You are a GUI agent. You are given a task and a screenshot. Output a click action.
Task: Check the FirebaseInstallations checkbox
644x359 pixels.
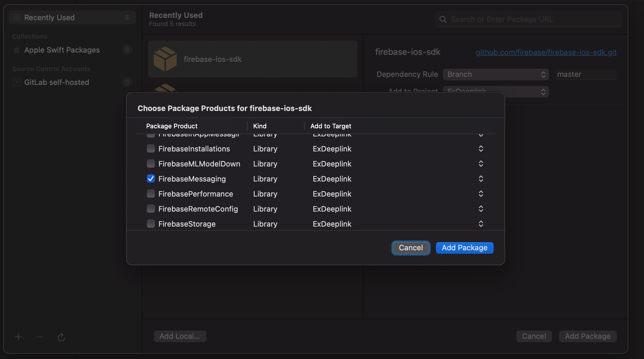click(151, 149)
